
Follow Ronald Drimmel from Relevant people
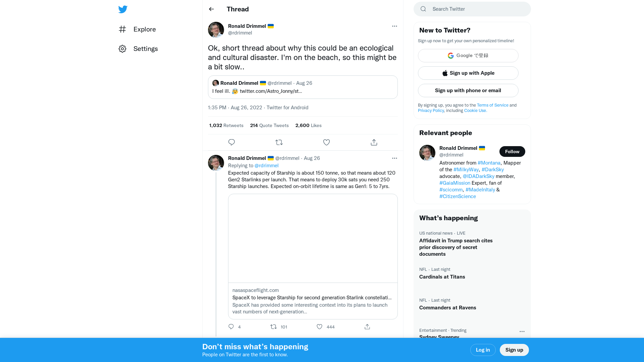tap(512, 152)
